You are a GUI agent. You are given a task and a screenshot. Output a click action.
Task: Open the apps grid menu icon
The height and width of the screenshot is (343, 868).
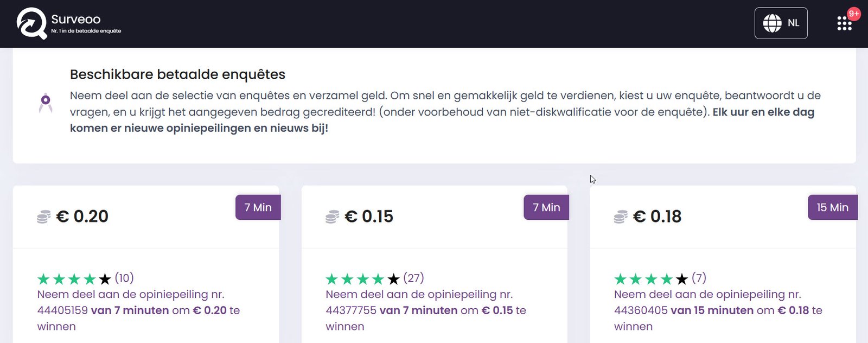(x=844, y=23)
